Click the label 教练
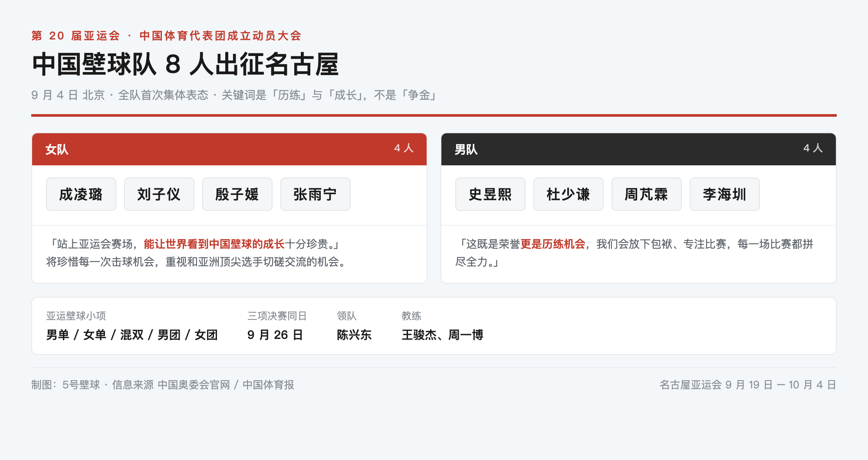The width and height of the screenshot is (868, 460). pyautogui.click(x=411, y=316)
